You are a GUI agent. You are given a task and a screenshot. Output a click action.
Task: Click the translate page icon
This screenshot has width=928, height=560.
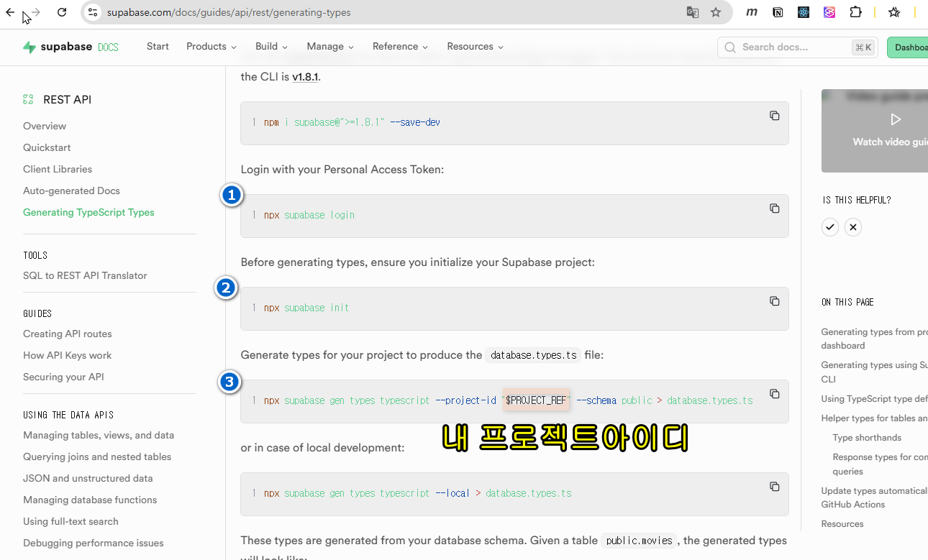point(692,12)
